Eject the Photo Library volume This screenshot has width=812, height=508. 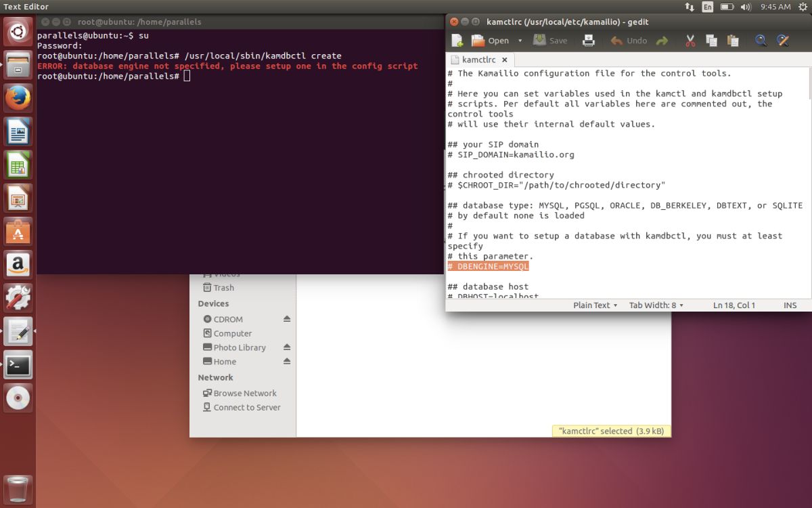(287, 347)
